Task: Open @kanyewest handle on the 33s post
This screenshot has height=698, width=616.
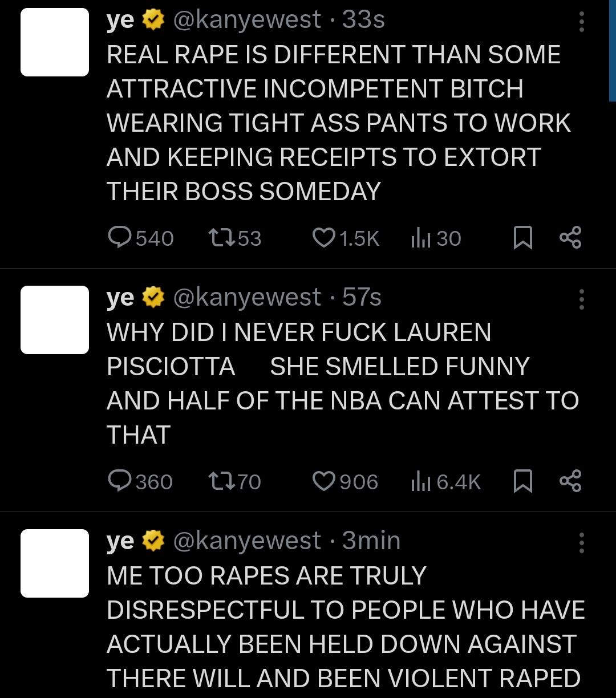Action: click(246, 20)
